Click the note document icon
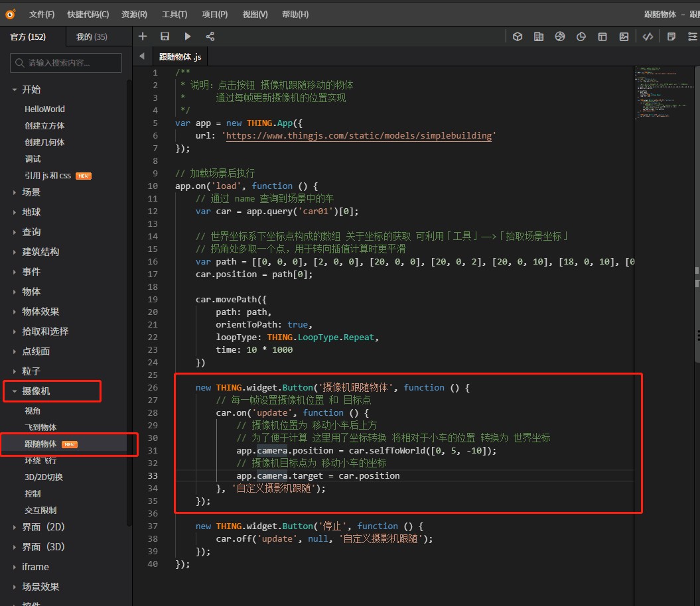 [x=671, y=36]
